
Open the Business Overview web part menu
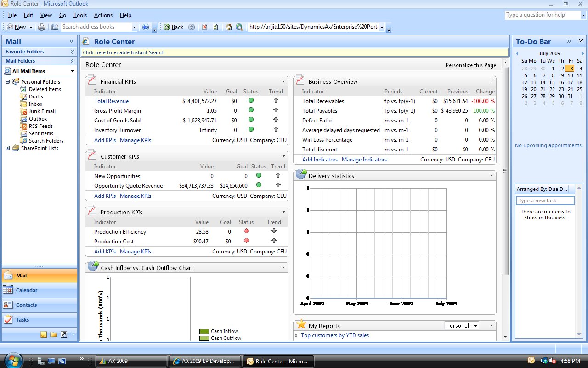coord(492,81)
